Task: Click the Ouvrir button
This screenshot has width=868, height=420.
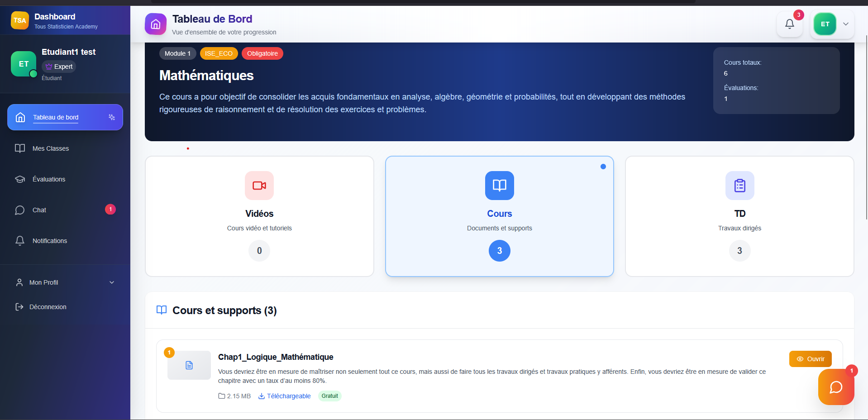Action: click(x=810, y=358)
